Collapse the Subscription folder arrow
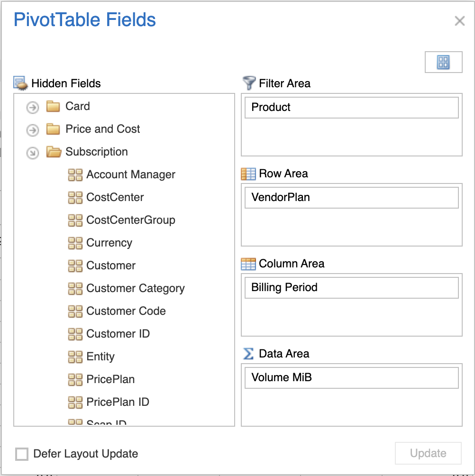The width and height of the screenshot is (475, 476). (32, 153)
